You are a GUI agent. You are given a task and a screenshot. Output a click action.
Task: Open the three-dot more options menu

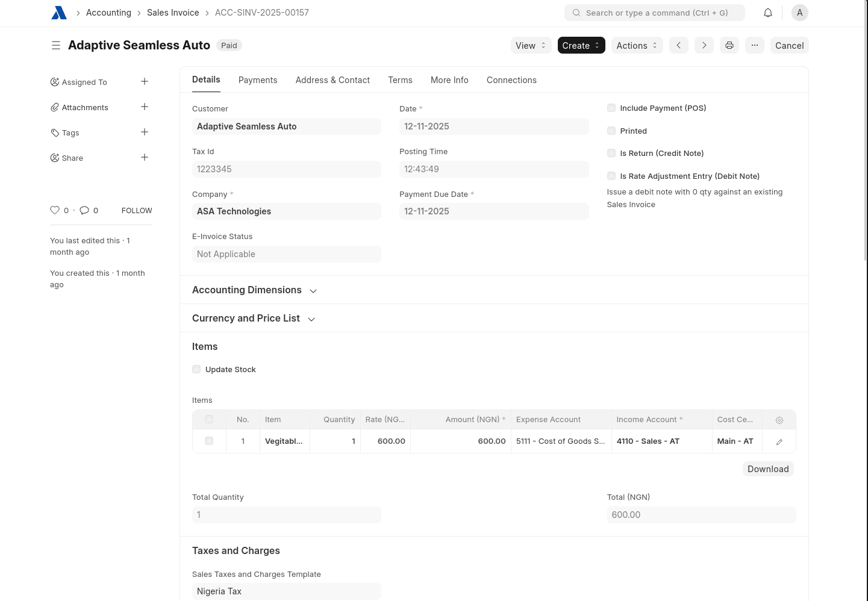click(x=754, y=45)
